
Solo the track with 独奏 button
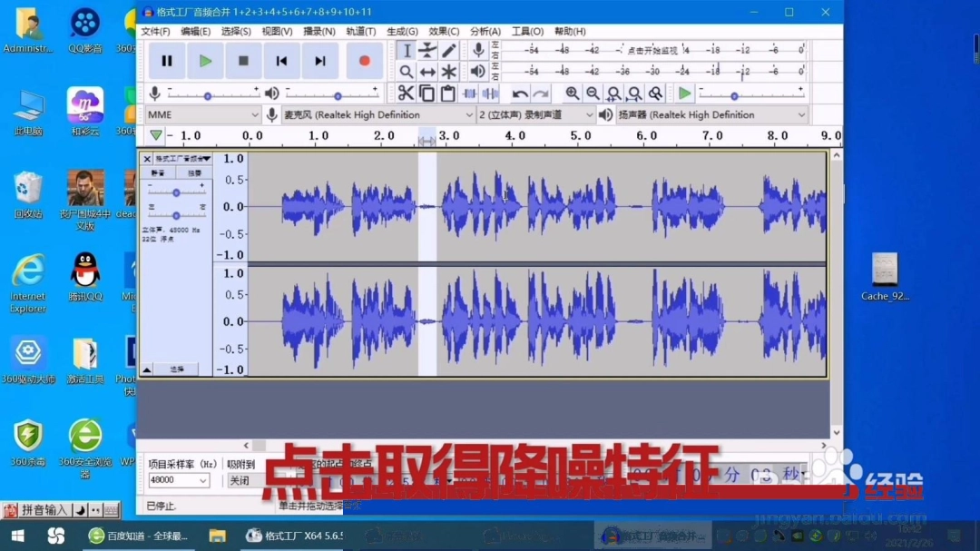[x=194, y=173]
